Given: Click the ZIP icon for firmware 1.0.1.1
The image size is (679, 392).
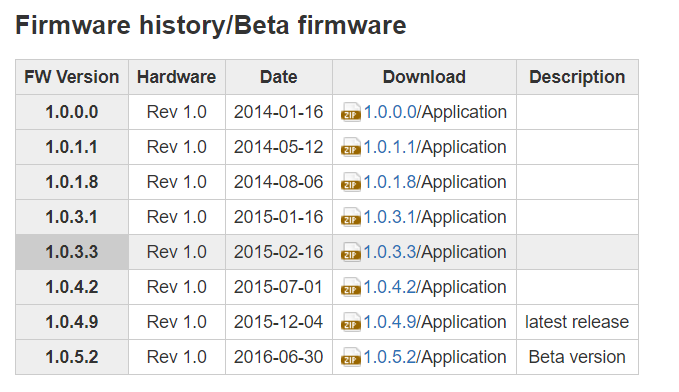Looking at the screenshot, I should tap(351, 147).
